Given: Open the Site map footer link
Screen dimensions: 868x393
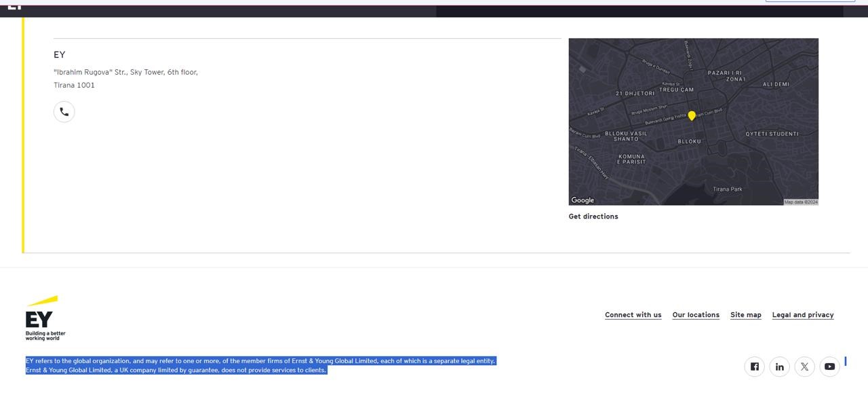Looking at the screenshot, I should pyautogui.click(x=745, y=315).
